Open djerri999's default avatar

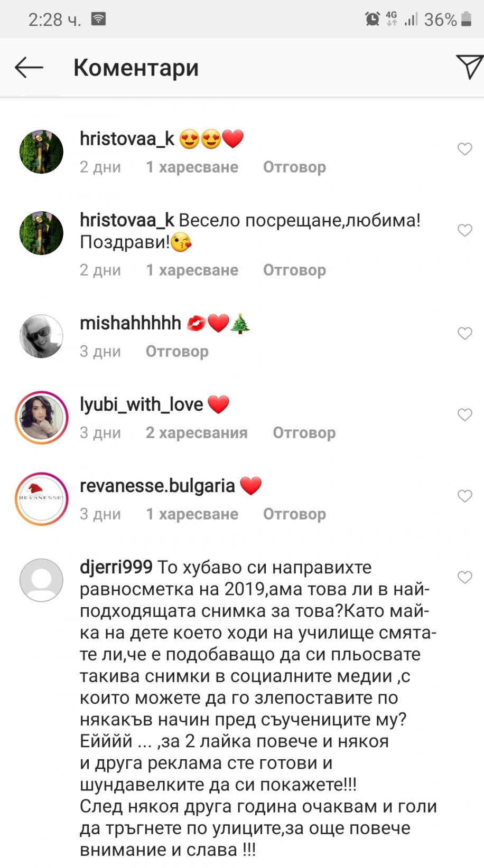[41, 580]
